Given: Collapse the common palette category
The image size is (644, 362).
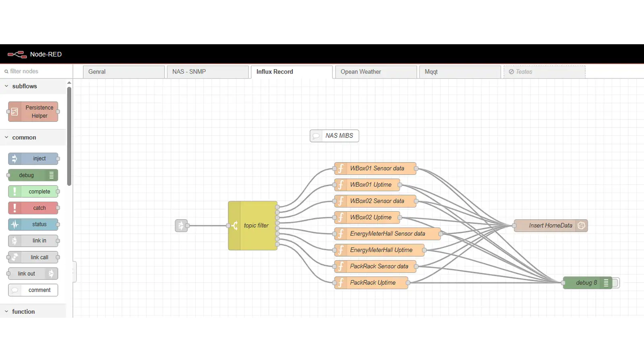Looking at the screenshot, I should (6, 138).
